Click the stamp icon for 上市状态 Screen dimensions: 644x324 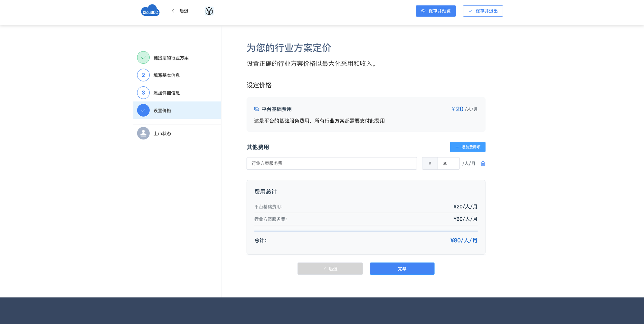click(x=143, y=133)
